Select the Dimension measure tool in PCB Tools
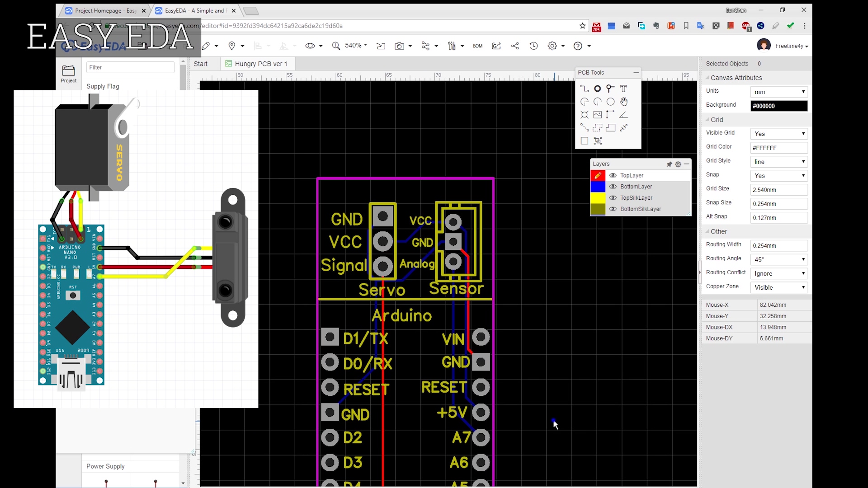 pos(623,128)
